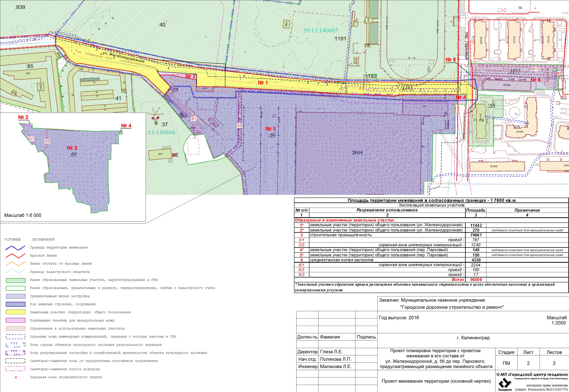The image size is (569, 392).
Task: Click the ПМ stage cell in title block
Action: (506, 363)
